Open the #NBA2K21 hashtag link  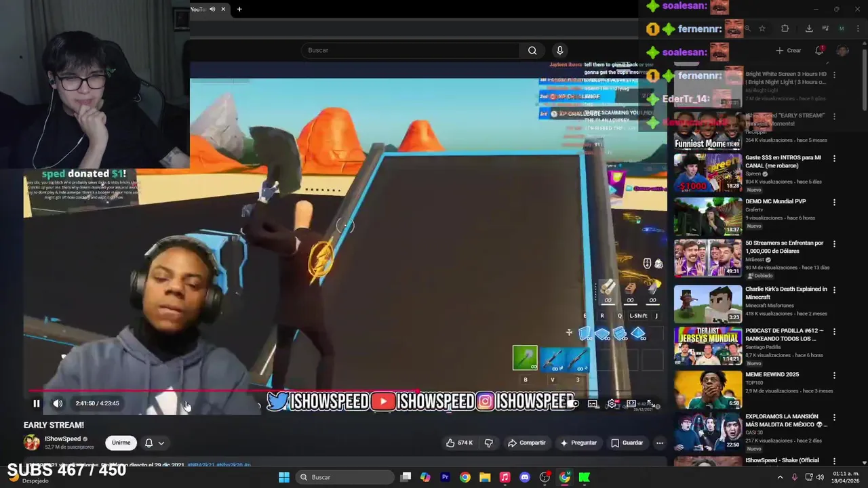tap(200, 465)
